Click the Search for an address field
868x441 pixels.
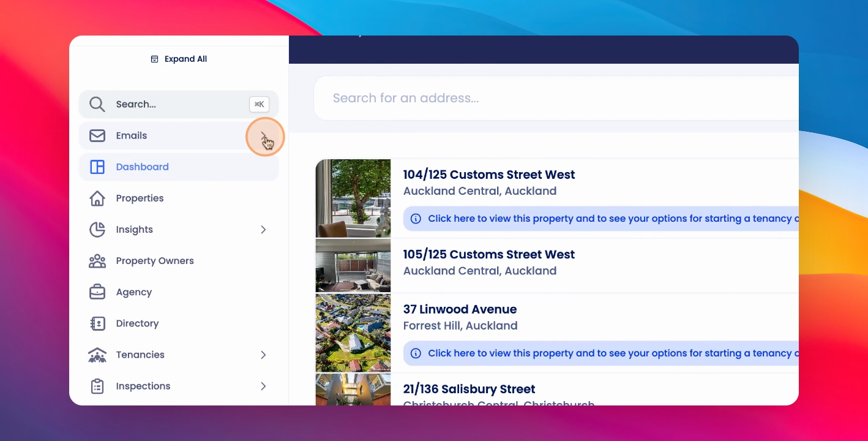coord(556,98)
